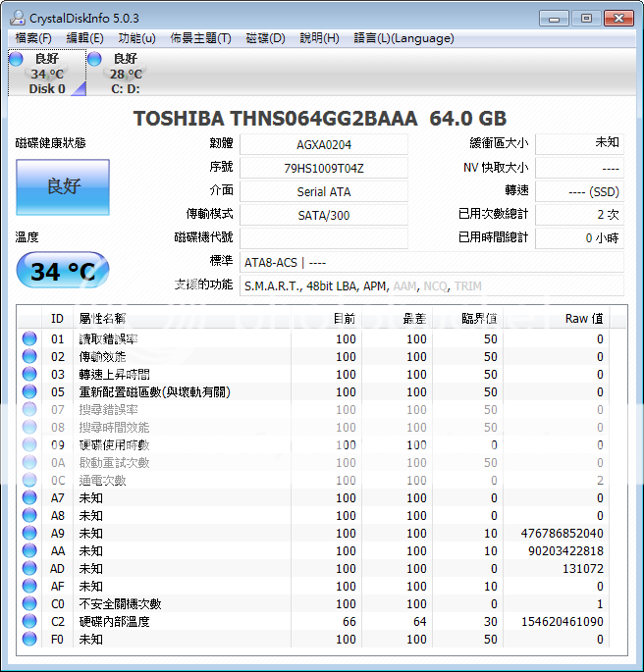
Task: Click the 臨界值 column header
Action: pos(467,319)
